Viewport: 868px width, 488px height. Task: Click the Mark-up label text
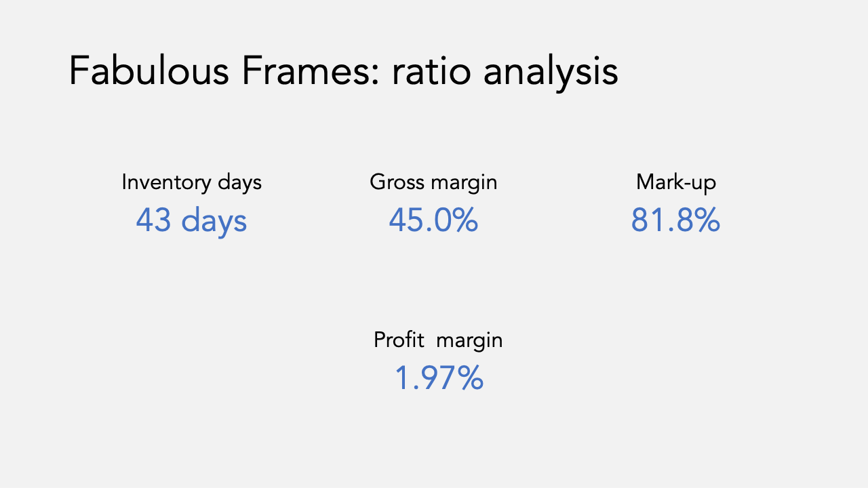(x=676, y=183)
